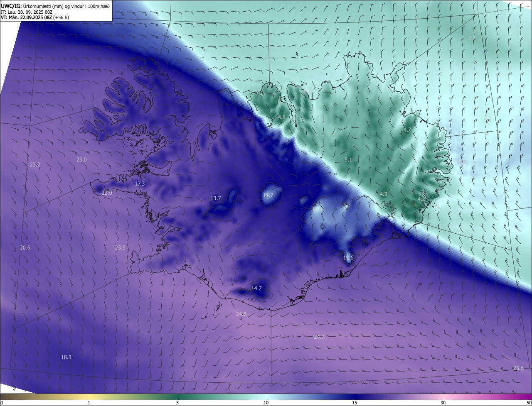The width and height of the screenshot is (532, 406).
Task: Click the title line "UWC/IG: Úrkomumætti (mm) og vindur í 100m hæð"
Action: click(55, 5)
